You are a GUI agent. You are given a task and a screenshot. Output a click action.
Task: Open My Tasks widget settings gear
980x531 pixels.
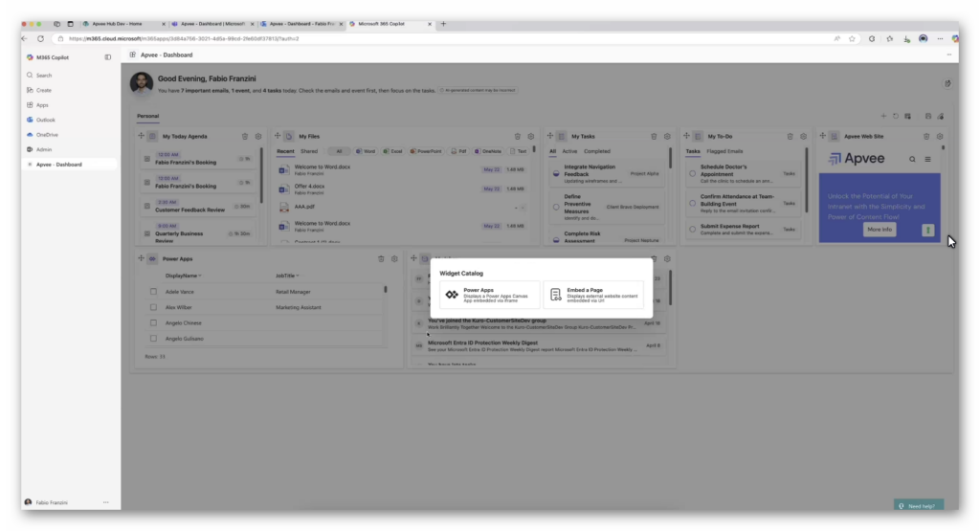[x=667, y=136]
